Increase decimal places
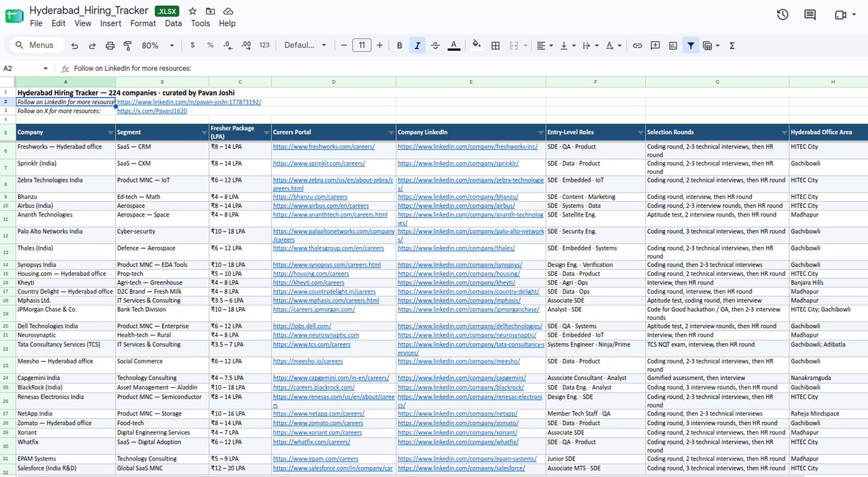This screenshot has height=477, width=868. pos(245,45)
